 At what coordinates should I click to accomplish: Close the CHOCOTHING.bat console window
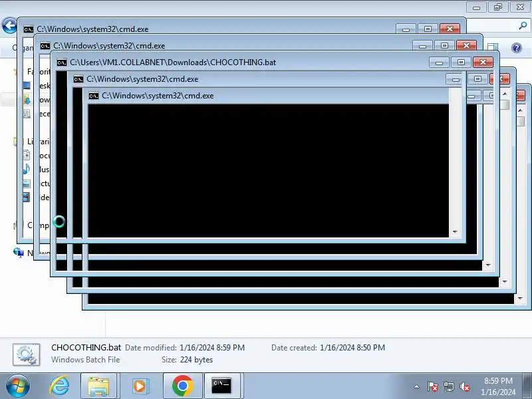(x=483, y=63)
